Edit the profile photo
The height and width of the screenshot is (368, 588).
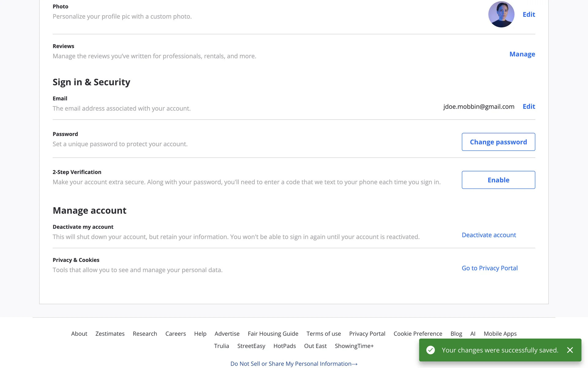(x=529, y=14)
